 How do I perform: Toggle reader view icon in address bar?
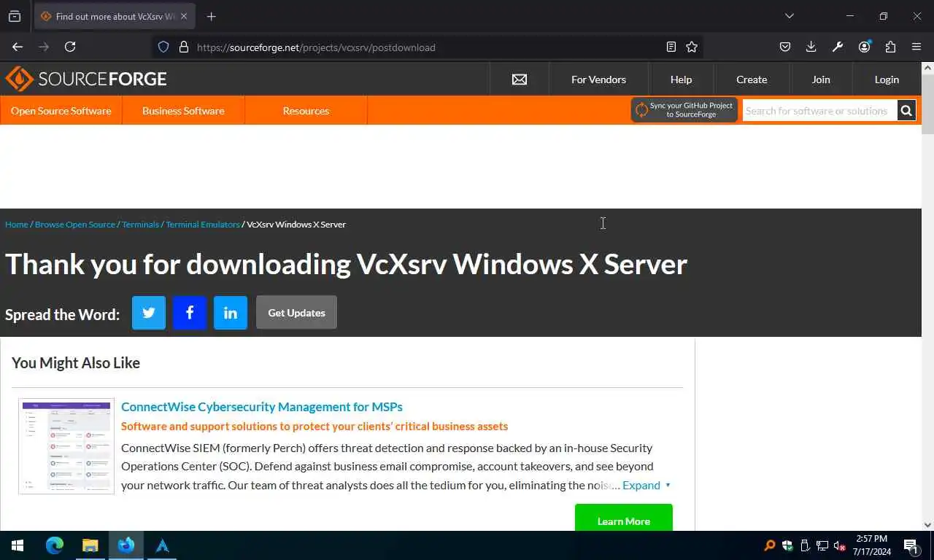pyautogui.click(x=671, y=47)
